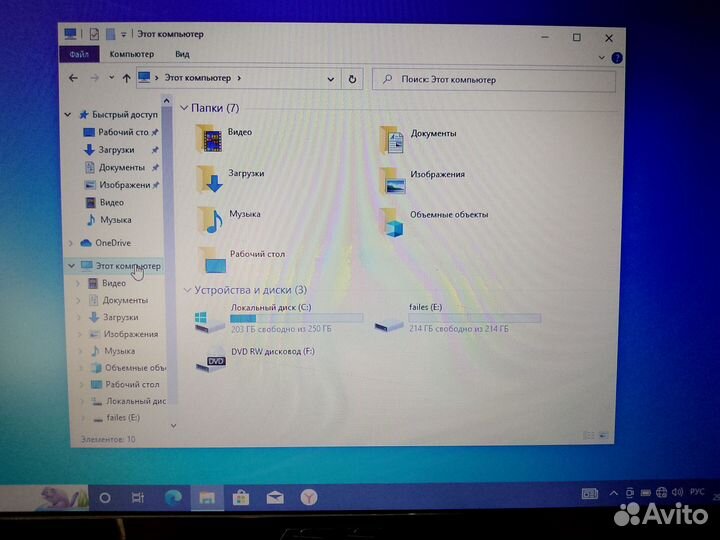The height and width of the screenshot is (540, 720).
Task: Expand the ribbon with the chevron
Action: 602,58
